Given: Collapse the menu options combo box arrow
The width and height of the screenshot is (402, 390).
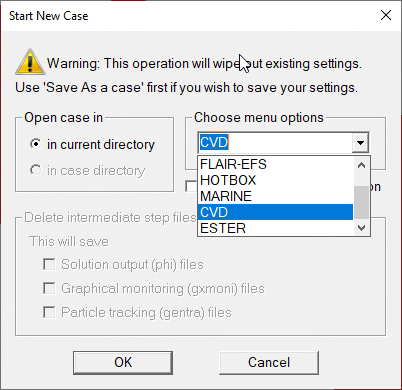Looking at the screenshot, I should click(360, 143).
